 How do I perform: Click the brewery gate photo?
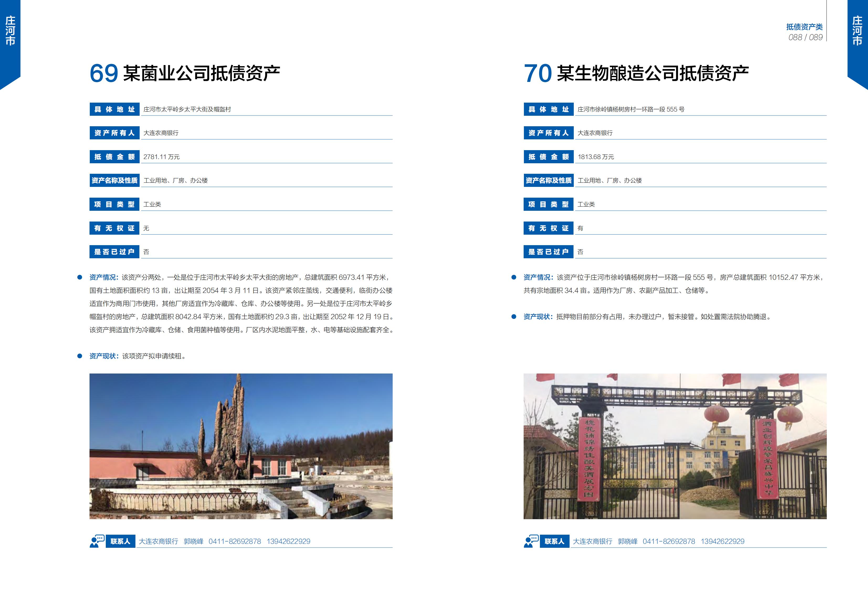675,446
